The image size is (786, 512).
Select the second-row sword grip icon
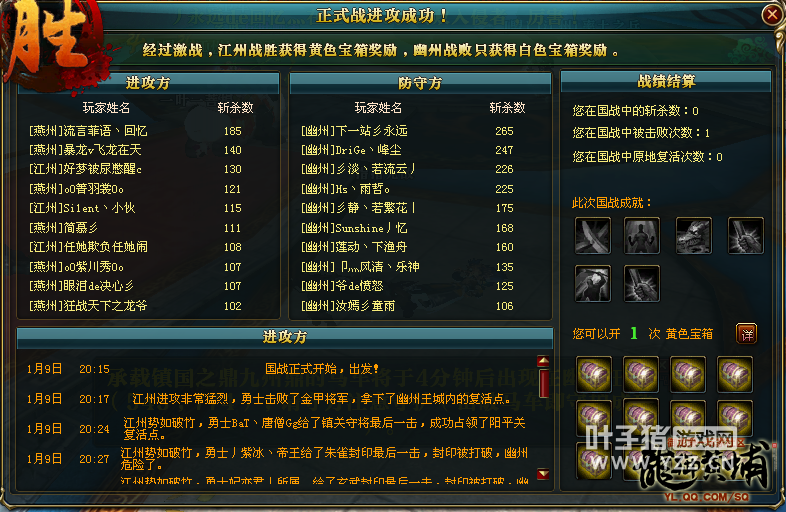[x=641, y=283]
